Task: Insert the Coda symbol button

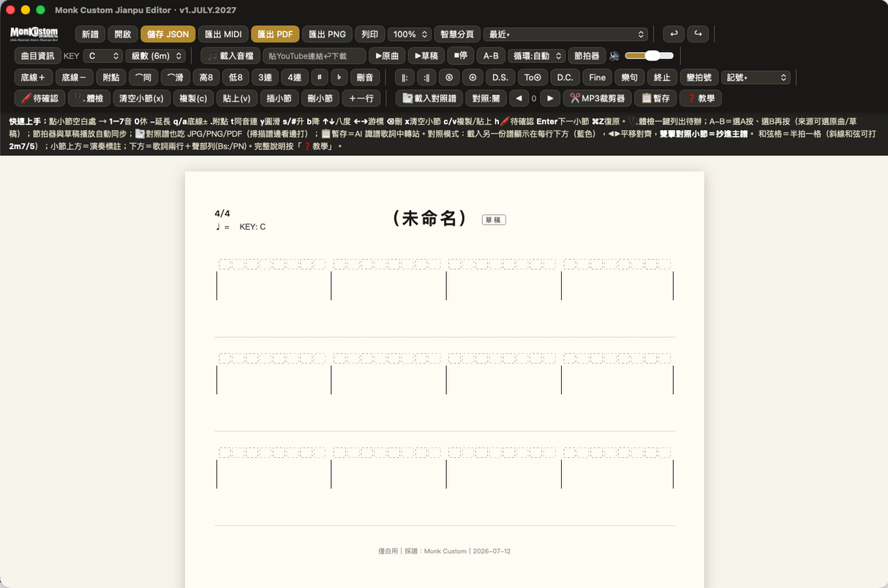Action: pos(473,78)
